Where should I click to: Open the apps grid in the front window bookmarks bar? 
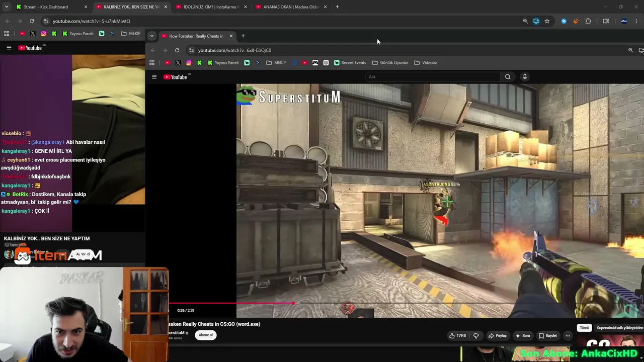(x=152, y=63)
